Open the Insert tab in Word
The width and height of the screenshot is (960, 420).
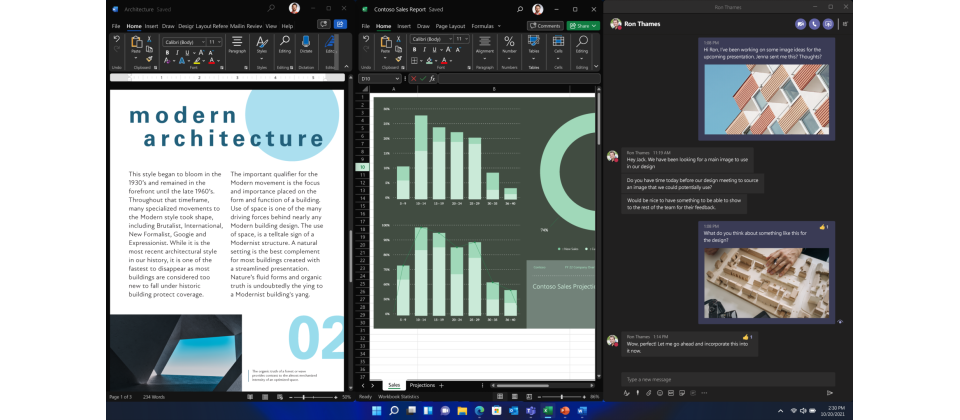point(151,26)
